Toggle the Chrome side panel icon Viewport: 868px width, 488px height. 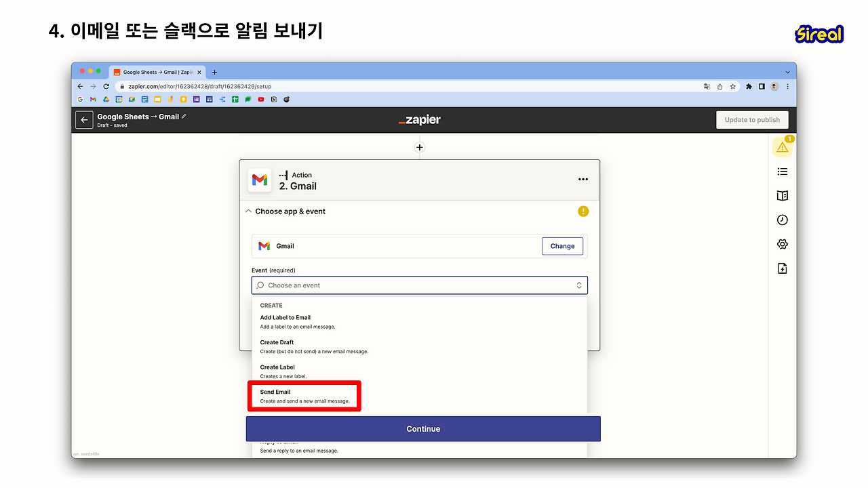762,87
